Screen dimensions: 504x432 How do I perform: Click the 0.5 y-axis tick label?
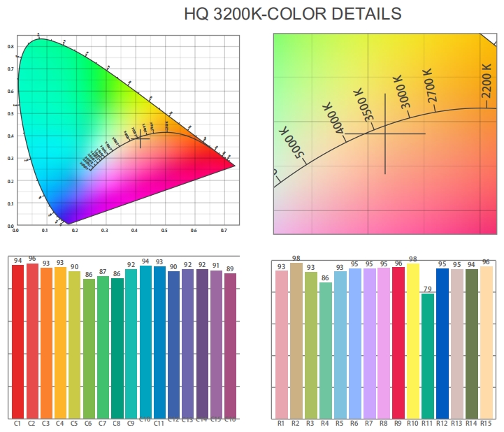[x=10, y=114]
